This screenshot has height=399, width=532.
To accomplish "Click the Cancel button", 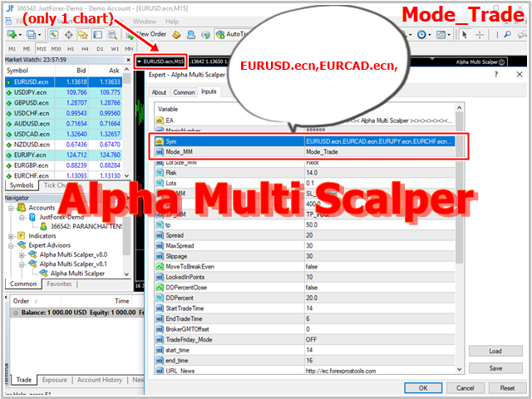I will [x=465, y=388].
